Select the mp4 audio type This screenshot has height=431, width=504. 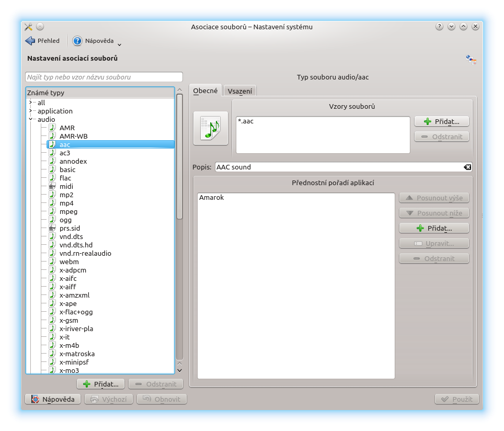pos(66,203)
